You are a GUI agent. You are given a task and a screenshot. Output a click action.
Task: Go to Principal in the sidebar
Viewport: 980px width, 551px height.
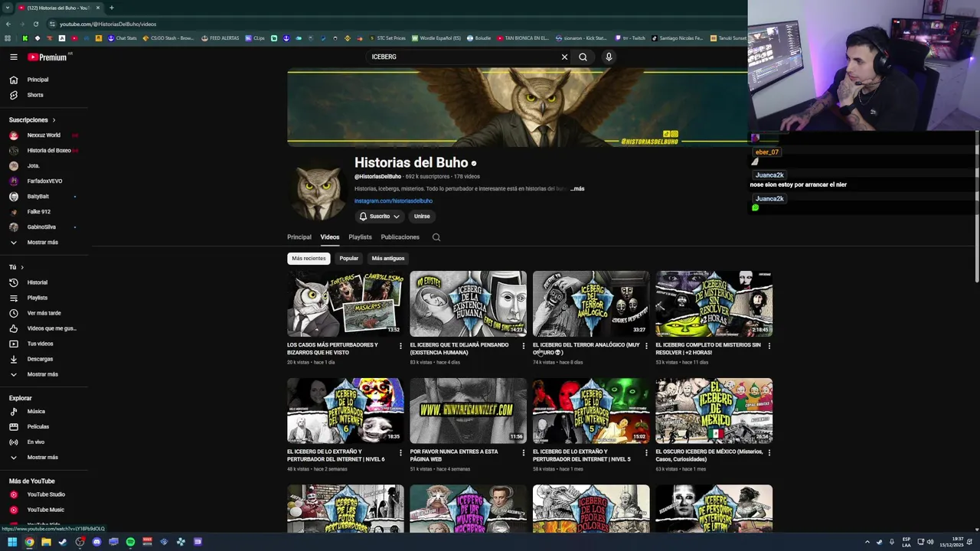coord(38,80)
